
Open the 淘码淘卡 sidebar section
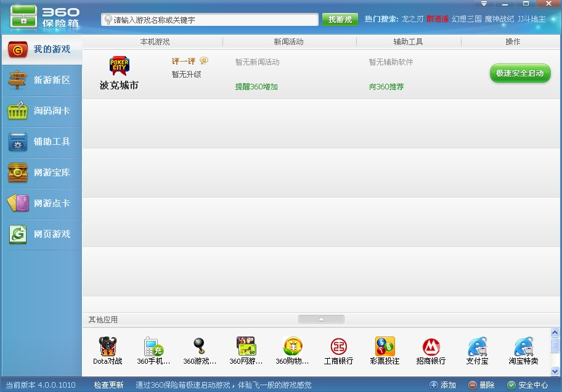point(41,111)
